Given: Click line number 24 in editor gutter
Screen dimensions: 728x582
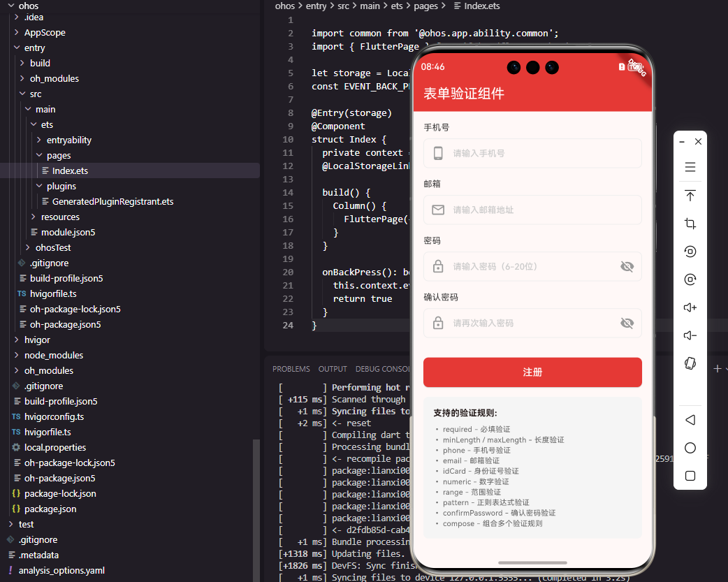Looking at the screenshot, I should pyautogui.click(x=288, y=325).
